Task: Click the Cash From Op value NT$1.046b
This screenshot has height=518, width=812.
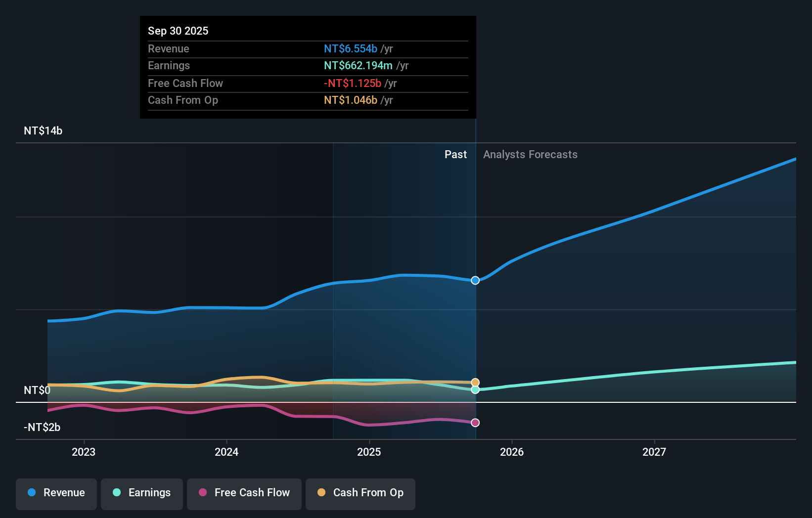Action: click(x=351, y=100)
